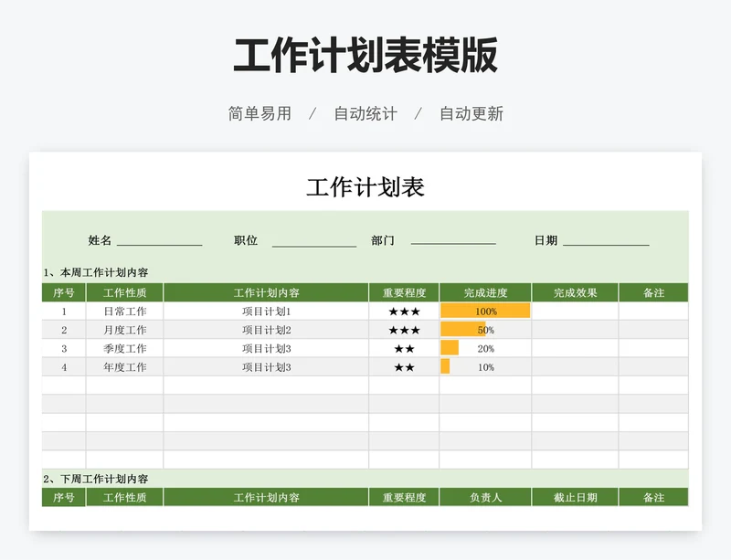
Task: Click the 完成进度 column header
Action: (x=485, y=293)
